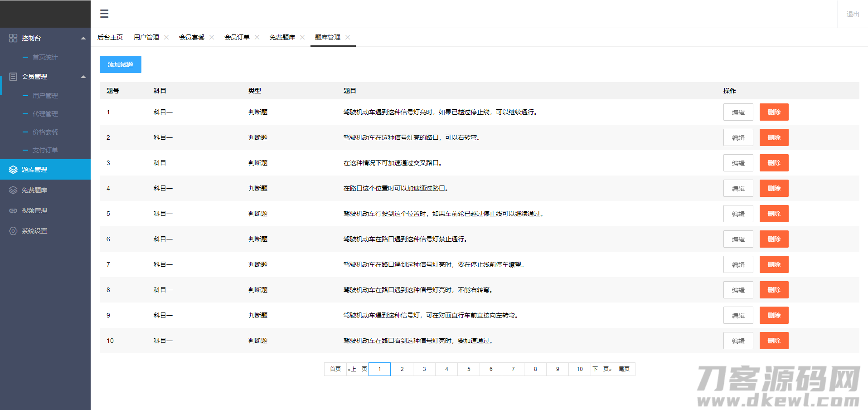Image resolution: width=868 pixels, height=410 pixels.
Task: Edit question number 5
Action: click(738, 214)
